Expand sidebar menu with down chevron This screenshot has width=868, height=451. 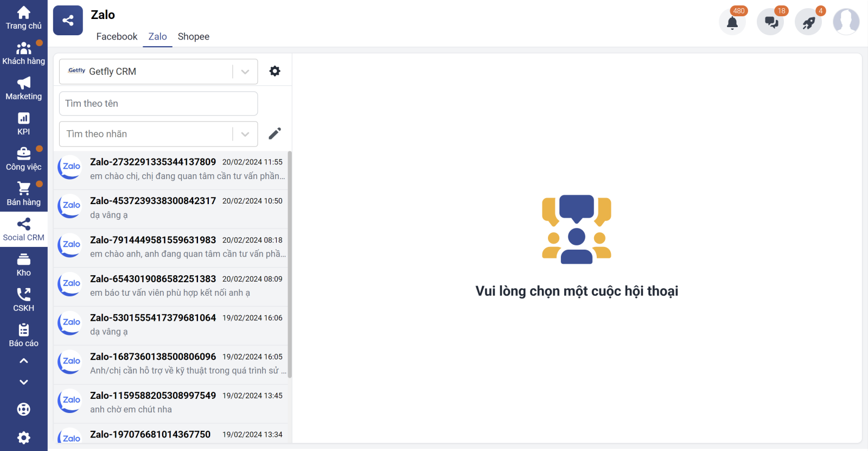coord(23,382)
